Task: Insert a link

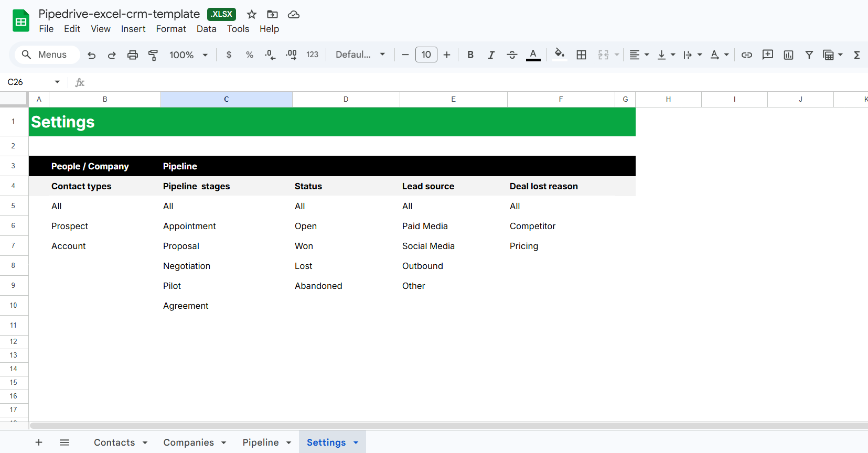Action: (747, 55)
